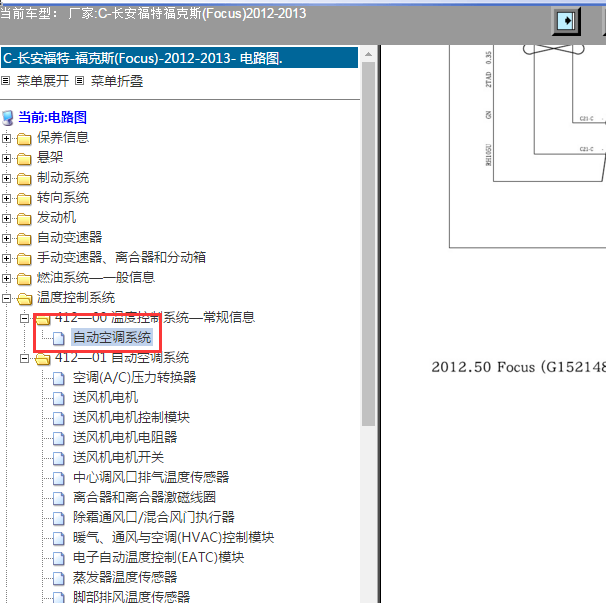Click the document icon beside 离合器和离合器激磁线圈
Image resolution: width=606 pixels, height=603 pixels.
(x=59, y=498)
